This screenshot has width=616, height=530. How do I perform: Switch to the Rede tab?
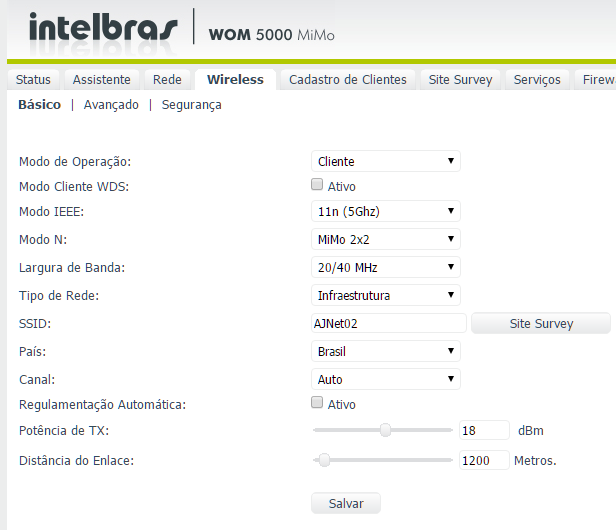(x=167, y=80)
